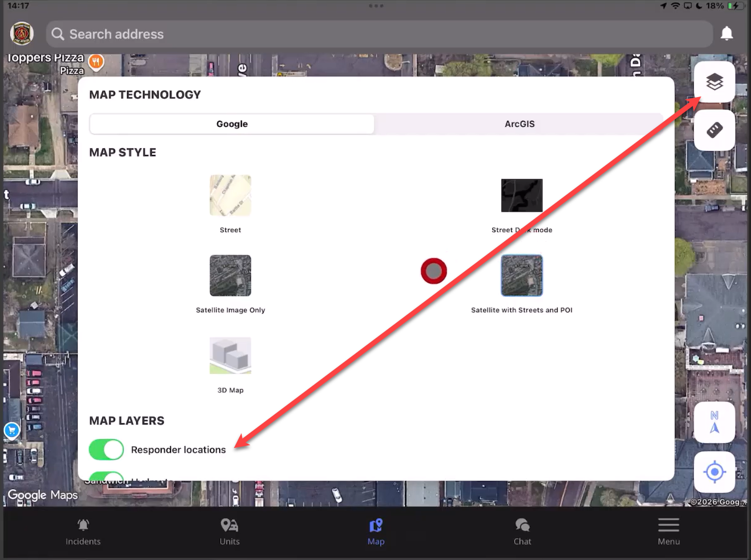Image resolution: width=751 pixels, height=560 pixels.
Task: Reset map orientation with north compass button
Action: pyautogui.click(x=714, y=422)
